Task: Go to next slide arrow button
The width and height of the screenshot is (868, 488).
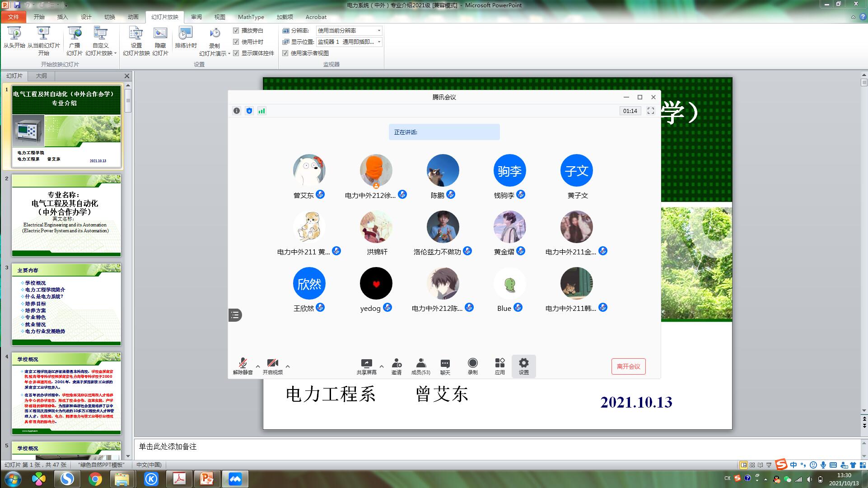Action: pyautogui.click(x=864, y=426)
